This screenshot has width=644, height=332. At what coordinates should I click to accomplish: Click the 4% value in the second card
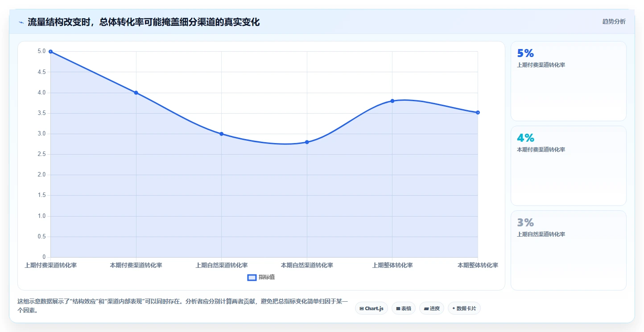525,138
